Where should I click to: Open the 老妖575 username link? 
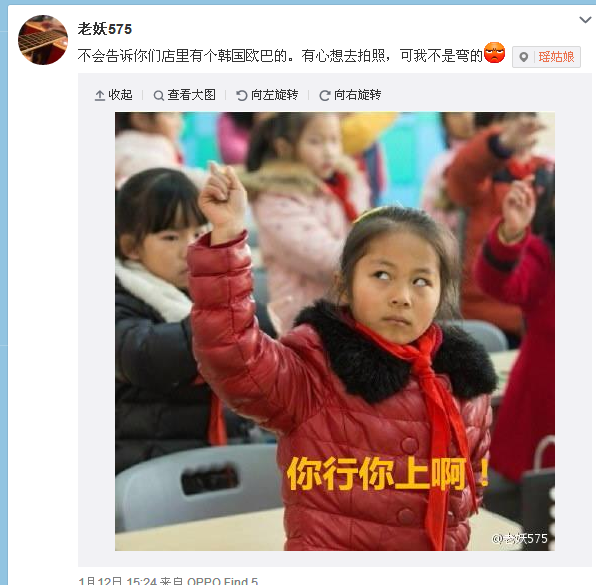[105, 29]
